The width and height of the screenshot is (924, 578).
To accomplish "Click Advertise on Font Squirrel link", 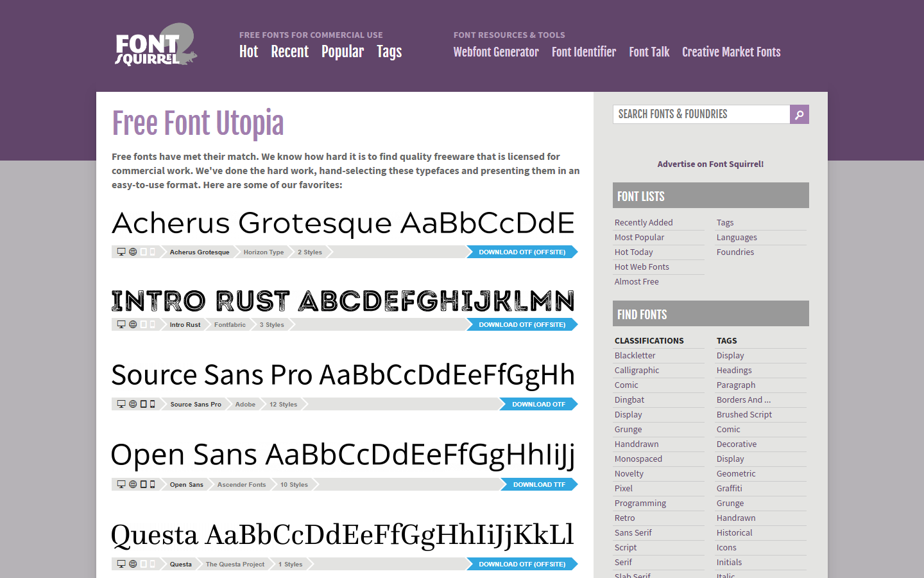I will 710,164.
